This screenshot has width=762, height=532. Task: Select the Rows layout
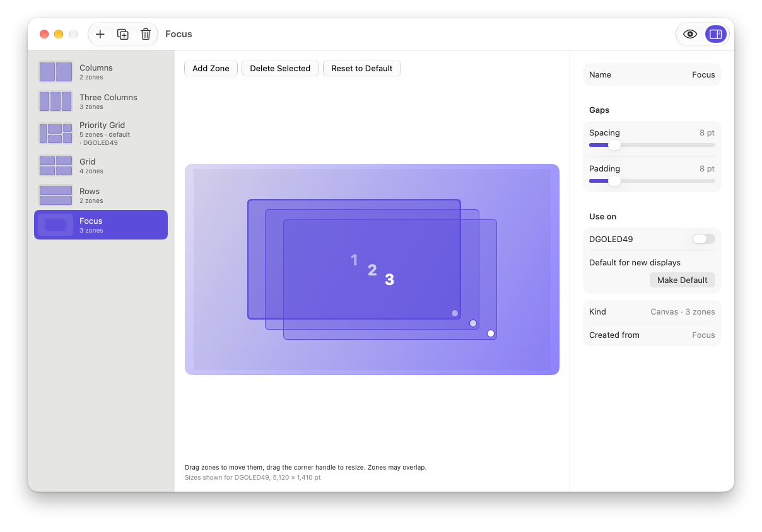coord(101,195)
